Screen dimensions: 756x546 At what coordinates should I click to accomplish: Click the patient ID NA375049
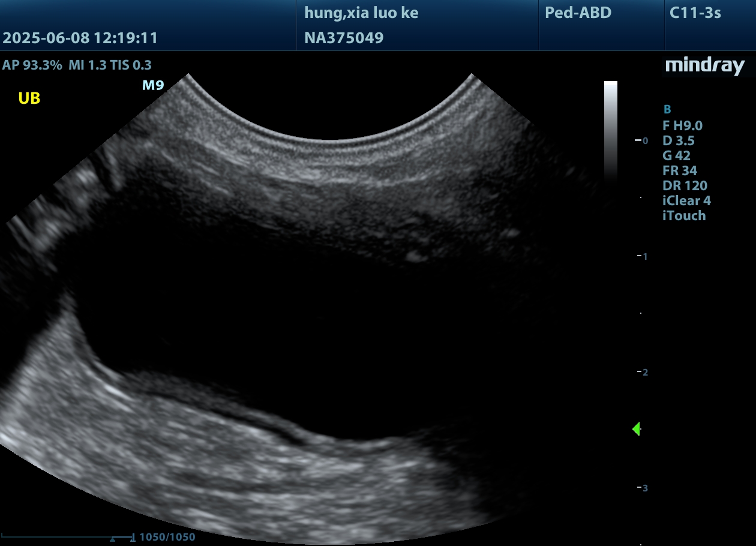pos(344,38)
